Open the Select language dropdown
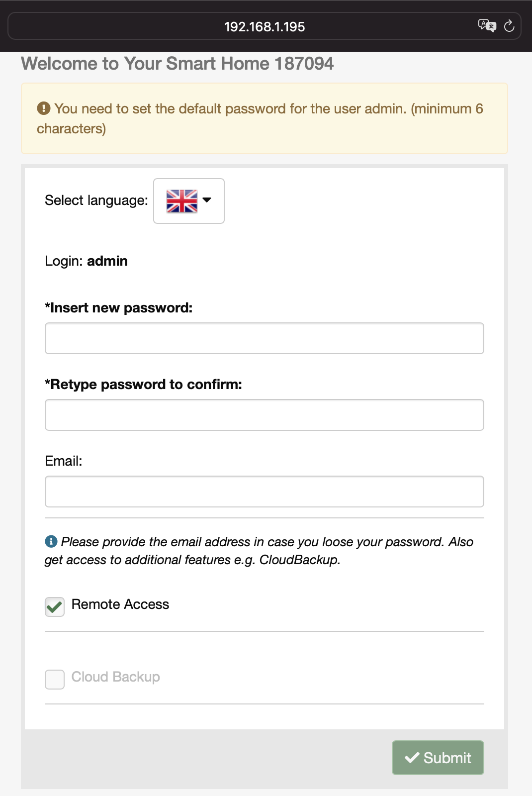The height and width of the screenshot is (796, 532). coord(189,201)
